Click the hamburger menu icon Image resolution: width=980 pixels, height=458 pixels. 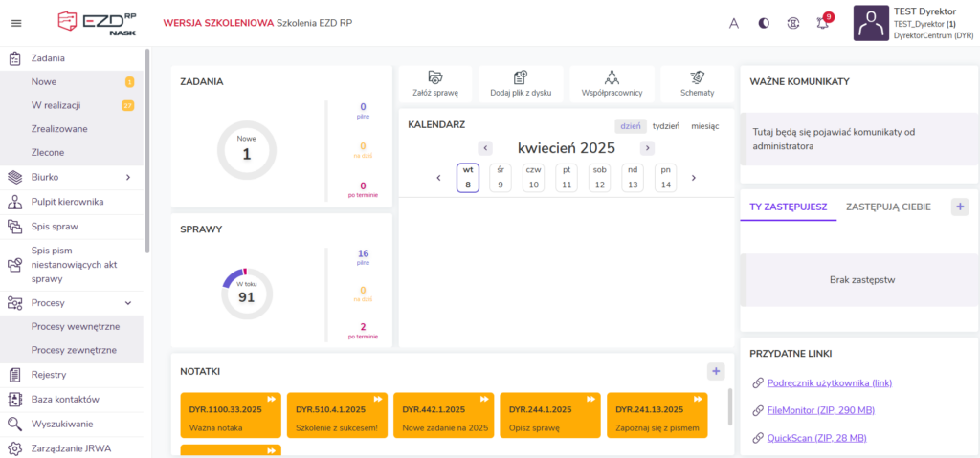(15, 24)
